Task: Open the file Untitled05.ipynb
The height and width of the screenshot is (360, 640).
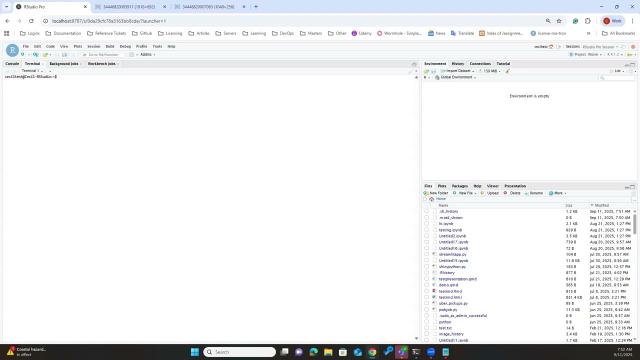Action: point(453,260)
